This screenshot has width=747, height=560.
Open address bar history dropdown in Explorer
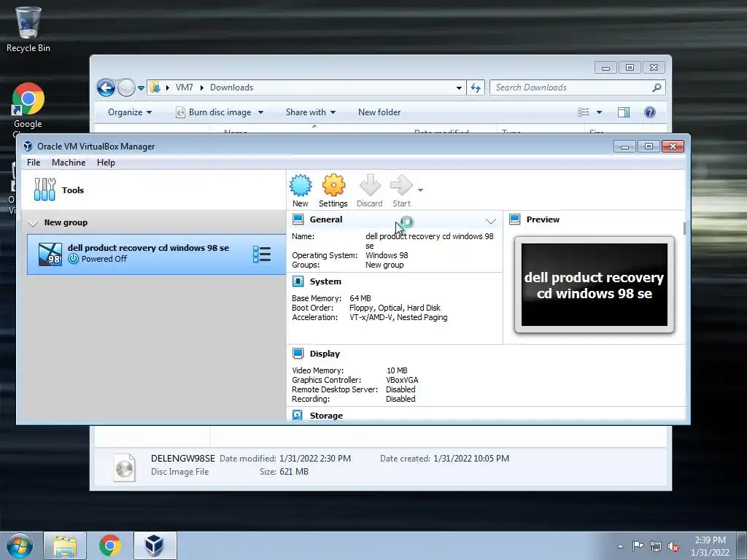click(x=459, y=87)
